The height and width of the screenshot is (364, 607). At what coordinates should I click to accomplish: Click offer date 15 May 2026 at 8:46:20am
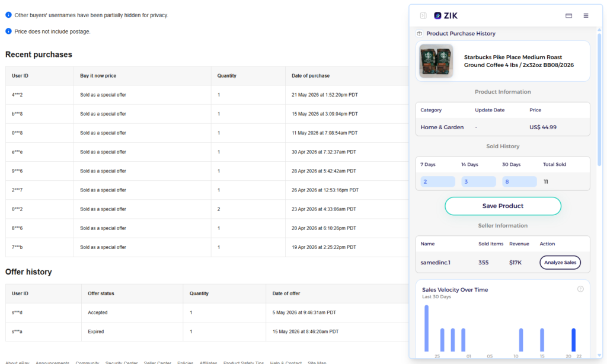coord(305,331)
